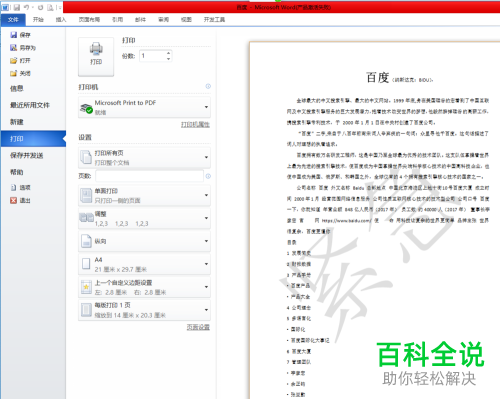Image resolution: width=500 pixels, height=399 pixels.
Task: Click the 百度 document print preview page
Action: [x=375, y=220]
